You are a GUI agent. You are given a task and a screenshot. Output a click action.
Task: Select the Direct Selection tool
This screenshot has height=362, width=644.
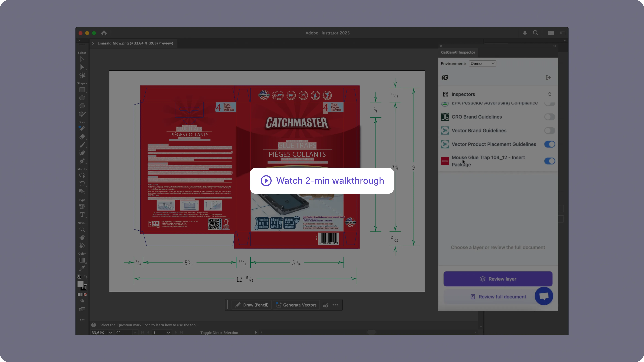(82, 67)
